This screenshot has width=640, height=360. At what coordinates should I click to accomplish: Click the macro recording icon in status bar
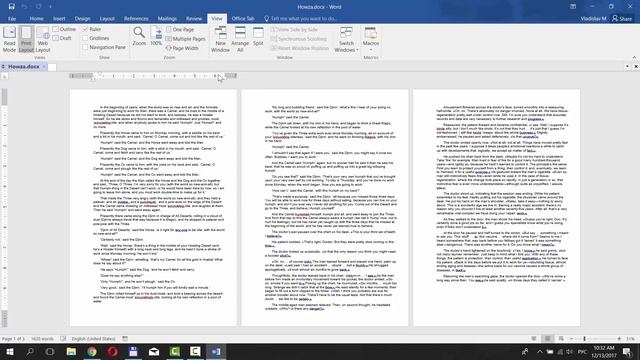coord(125,339)
